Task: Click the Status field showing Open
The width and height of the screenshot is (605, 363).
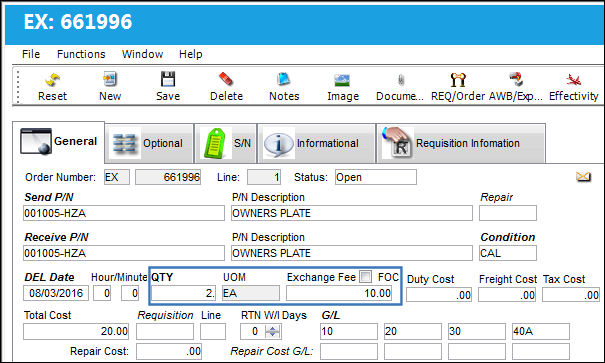Action: pyautogui.click(x=376, y=177)
